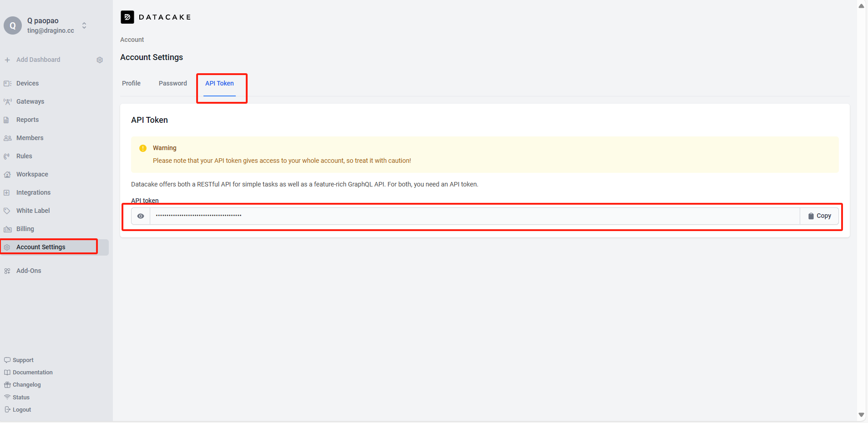Screen dimensions: 868x423
Task: Open Workspace settings in sidebar
Action: [32, 174]
